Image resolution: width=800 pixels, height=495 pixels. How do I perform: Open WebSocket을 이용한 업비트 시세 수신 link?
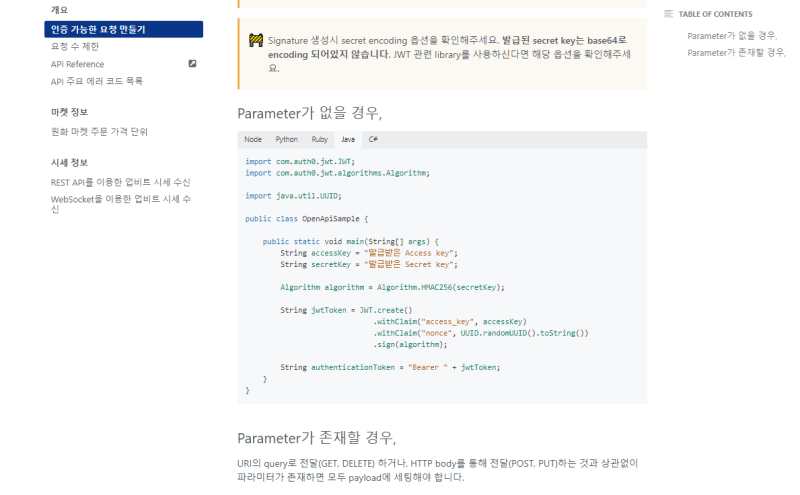click(121, 204)
